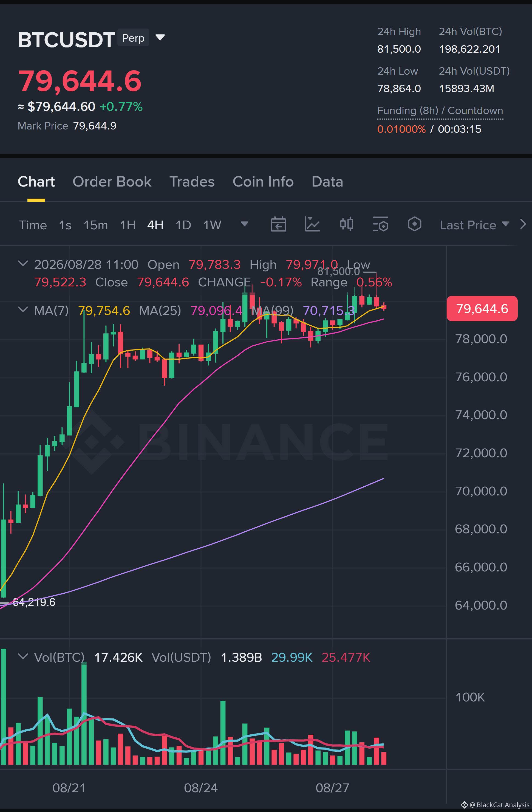Click the 24h Low value 78,864.0
This screenshot has height=812, width=532.
[x=399, y=89]
